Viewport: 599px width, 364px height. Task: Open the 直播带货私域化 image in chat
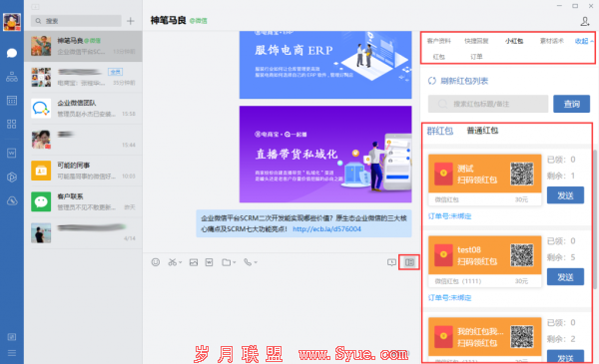click(325, 155)
